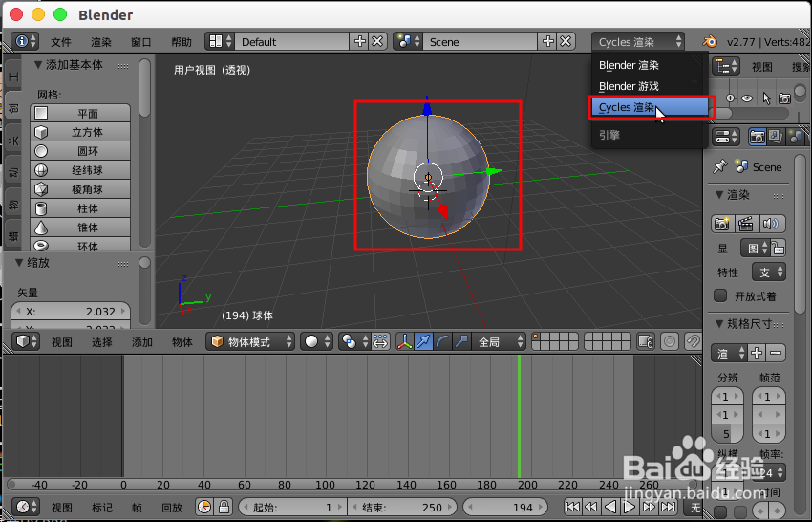Open 3D view 选择 menu

coord(101,342)
